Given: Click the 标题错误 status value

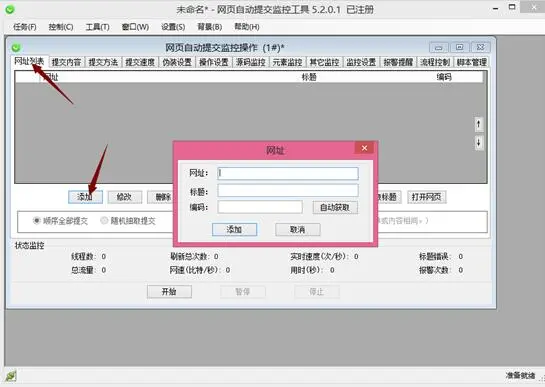Looking at the screenshot, I should (x=461, y=257).
